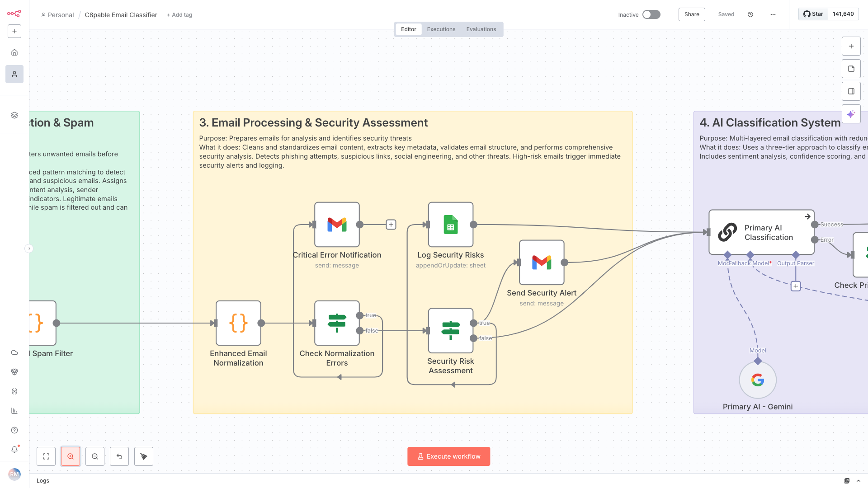Click the RM user avatar
Screen dimensions: 868x488
14,474
